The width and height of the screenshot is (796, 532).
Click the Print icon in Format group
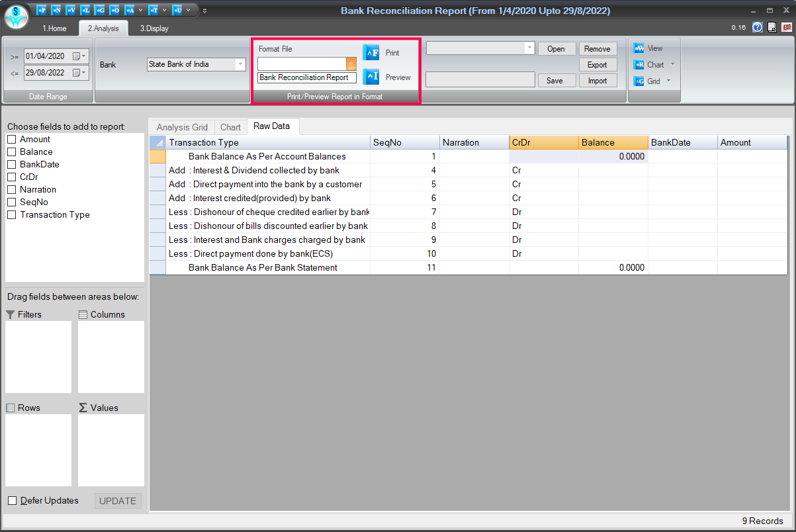[371, 52]
